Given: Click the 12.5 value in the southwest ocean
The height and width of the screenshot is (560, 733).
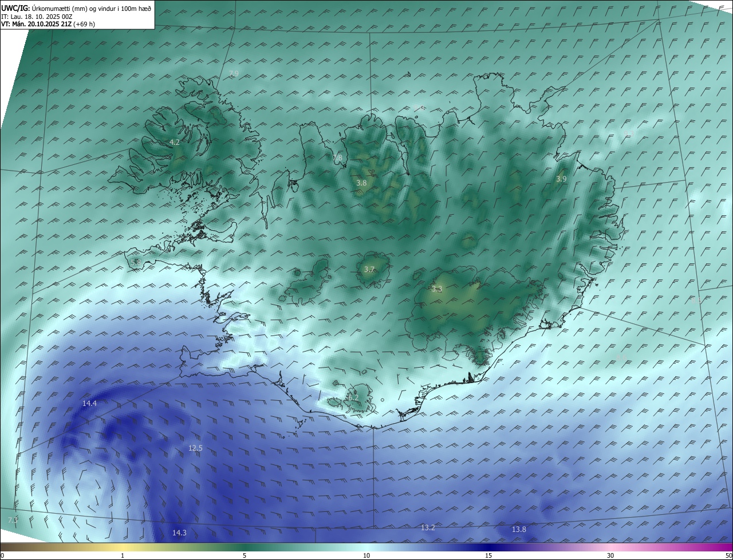Looking at the screenshot, I should [195, 448].
